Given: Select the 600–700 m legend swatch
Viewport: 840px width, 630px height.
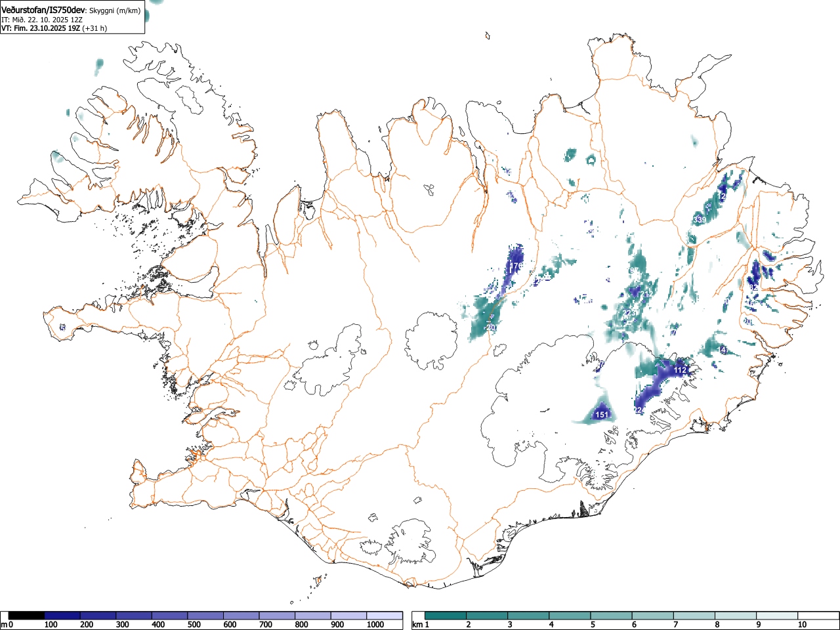Looking at the screenshot, I should [241, 616].
